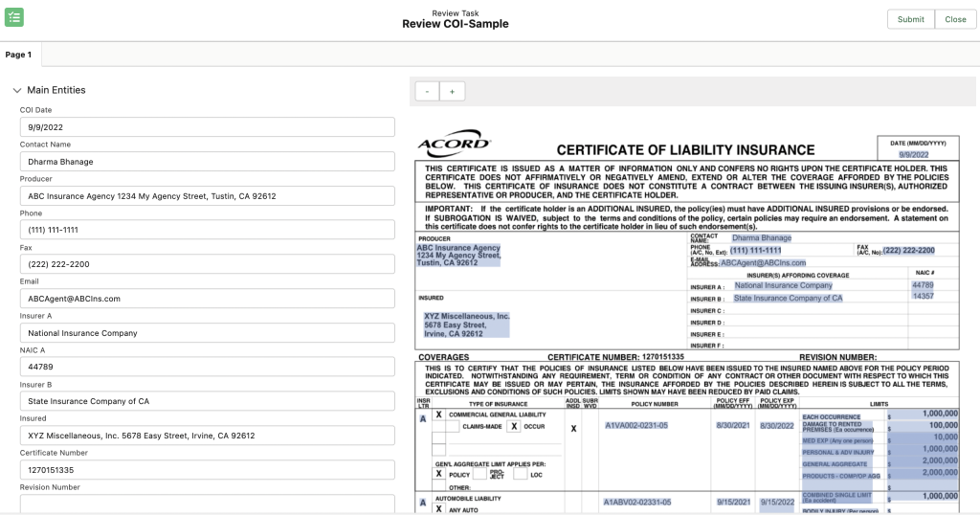Edit the Insured field

point(207,435)
